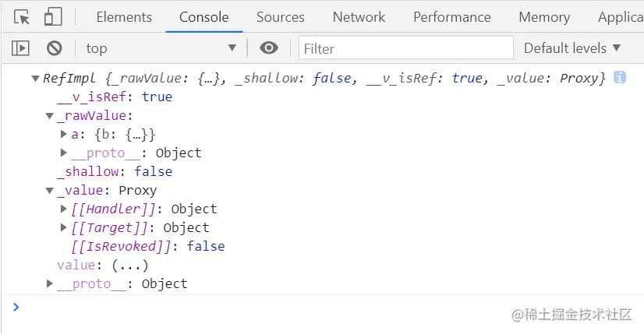Switch to the Elements tab
The image size is (644, 334).
point(124,17)
